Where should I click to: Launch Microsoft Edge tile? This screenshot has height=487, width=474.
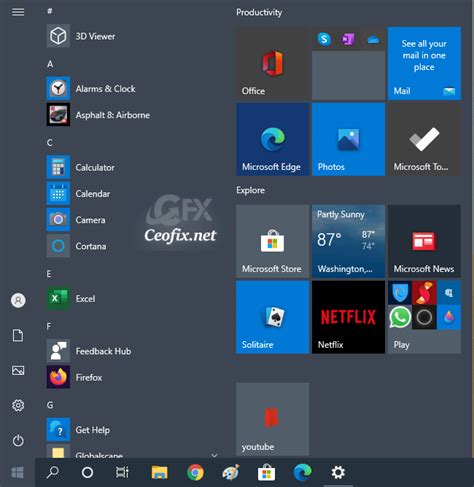[x=272, y=139]
